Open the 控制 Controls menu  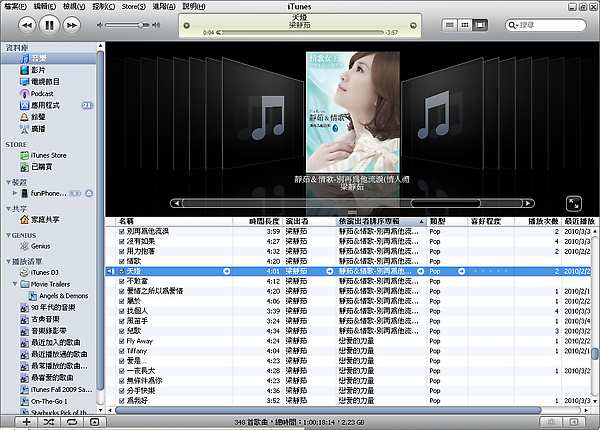[103, 7]
